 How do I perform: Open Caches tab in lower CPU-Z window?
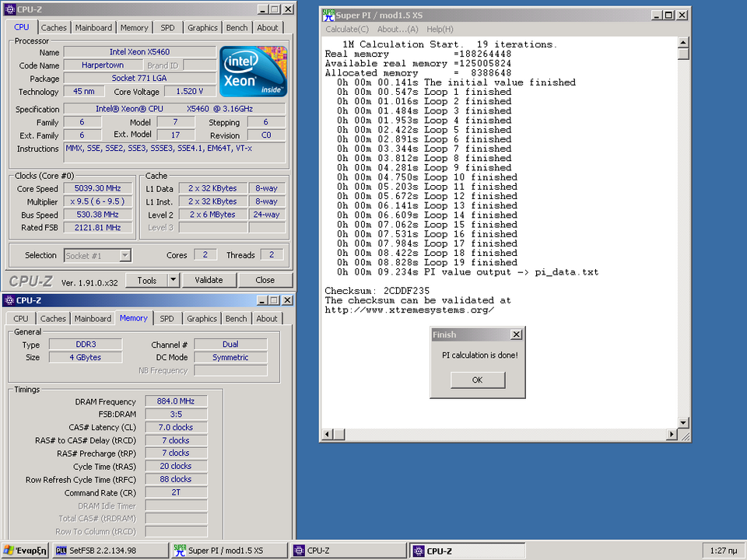pos(53,319)
